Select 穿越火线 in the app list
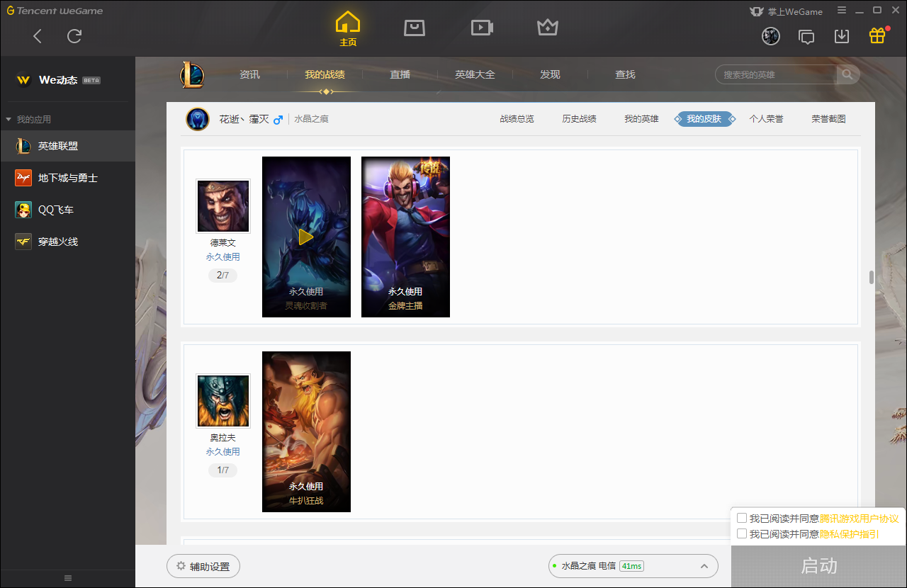Viewport: 907px width, 588px height. tap(67, 242)
